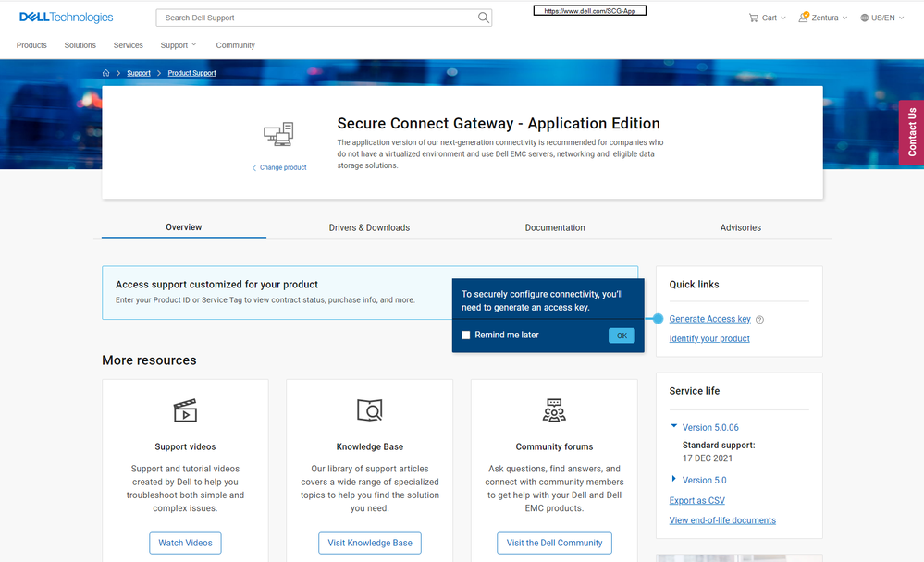Image resolution: width=924 pixels, height=562 pixels.
Task: Click help icon next to Generate Access key
Action: tap(759, 319)
